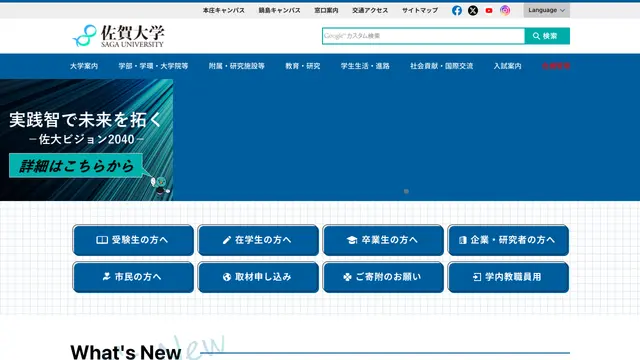Click the 在学生の方へ pencil-icon button
Image resolution: width=640 pixels, height=360 pixels.
coord(258,240)
